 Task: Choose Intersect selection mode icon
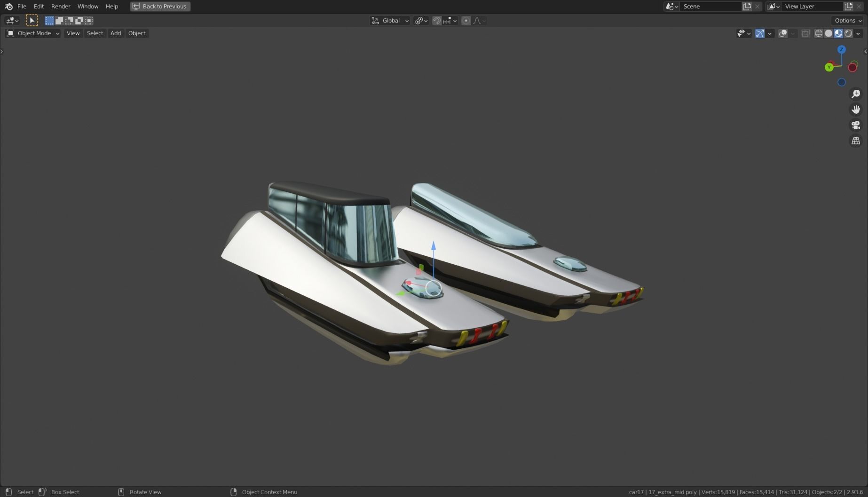pyautogui.click(x=89, y=20)
